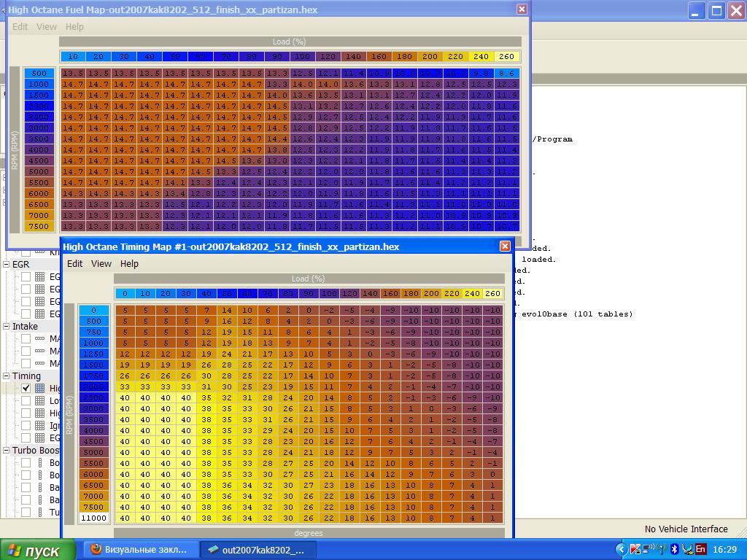Image resolution: width=747 pixels, height=560 pixels.
Task: Check the first EGR table checkbox
Action: [26, 277]
